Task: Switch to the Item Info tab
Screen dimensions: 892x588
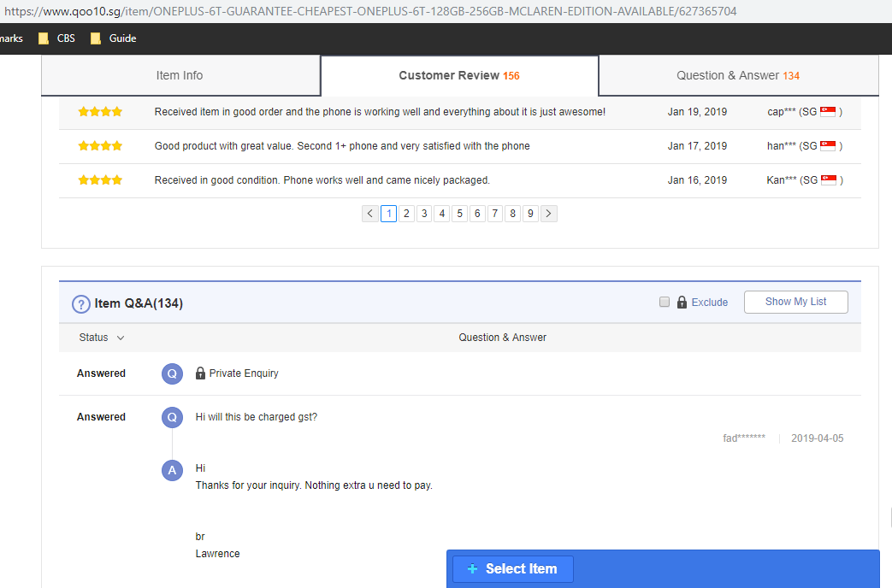Action: tap(180, 75)
